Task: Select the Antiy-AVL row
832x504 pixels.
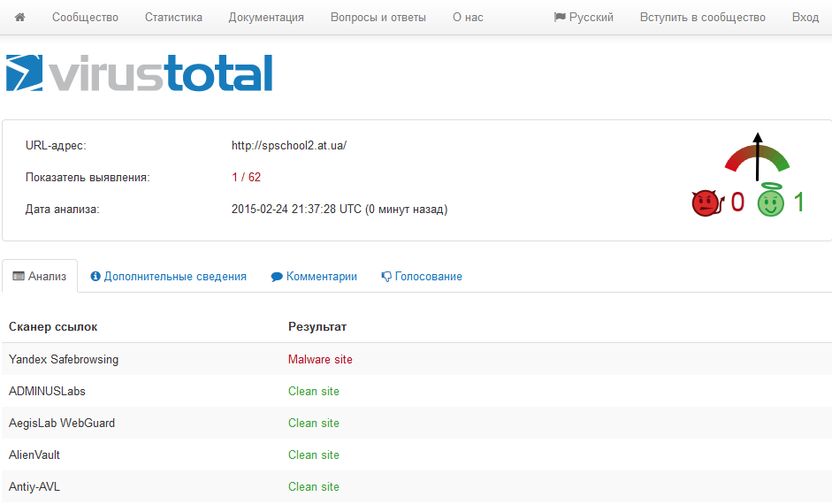Action: 416,486
